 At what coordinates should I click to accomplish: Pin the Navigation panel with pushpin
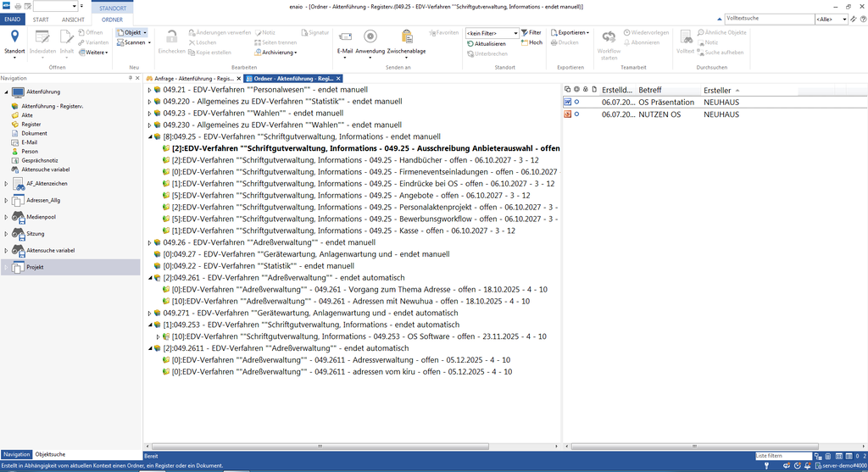click(x=130, y=78)
